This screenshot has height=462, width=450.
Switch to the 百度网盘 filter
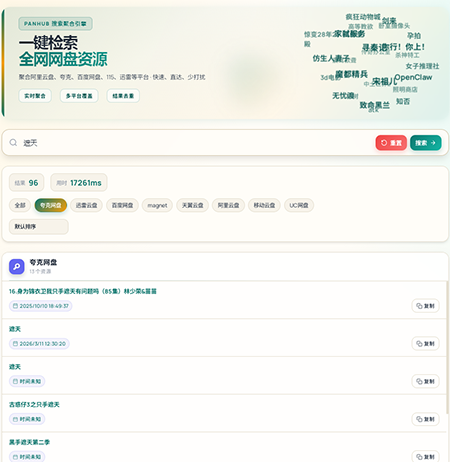122,205
